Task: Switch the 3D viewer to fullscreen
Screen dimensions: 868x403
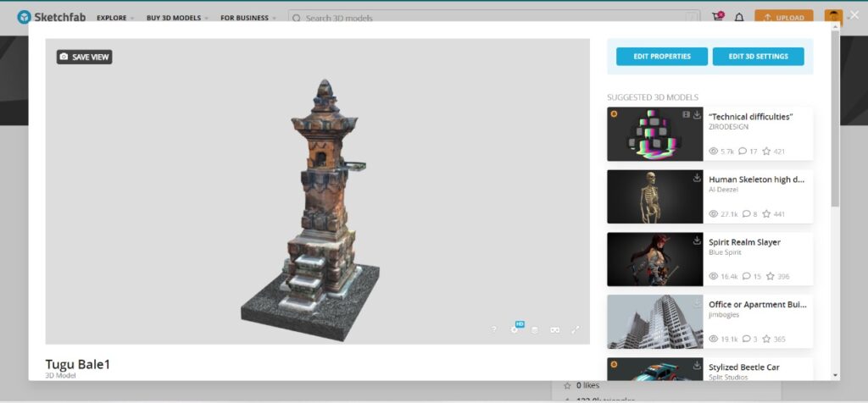Action: point(576,329)
